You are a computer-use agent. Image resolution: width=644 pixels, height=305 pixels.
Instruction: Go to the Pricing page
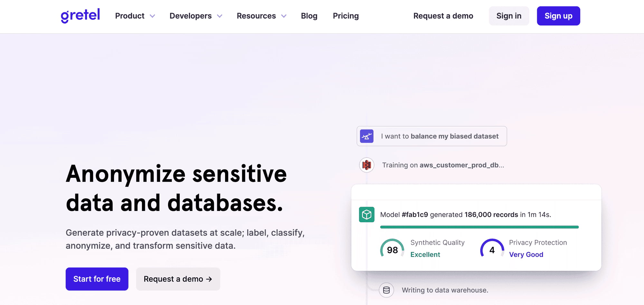tap(346, 16)
